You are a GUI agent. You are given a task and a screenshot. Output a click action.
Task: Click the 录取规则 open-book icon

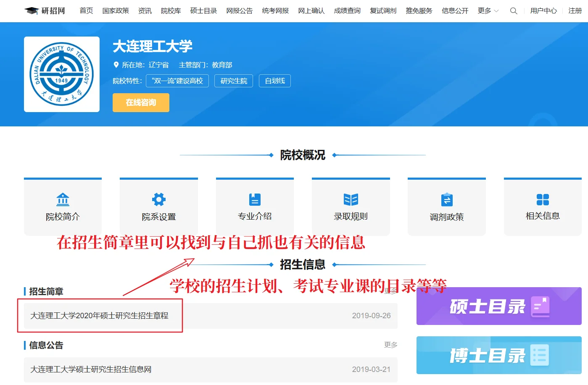click(351, 199)
